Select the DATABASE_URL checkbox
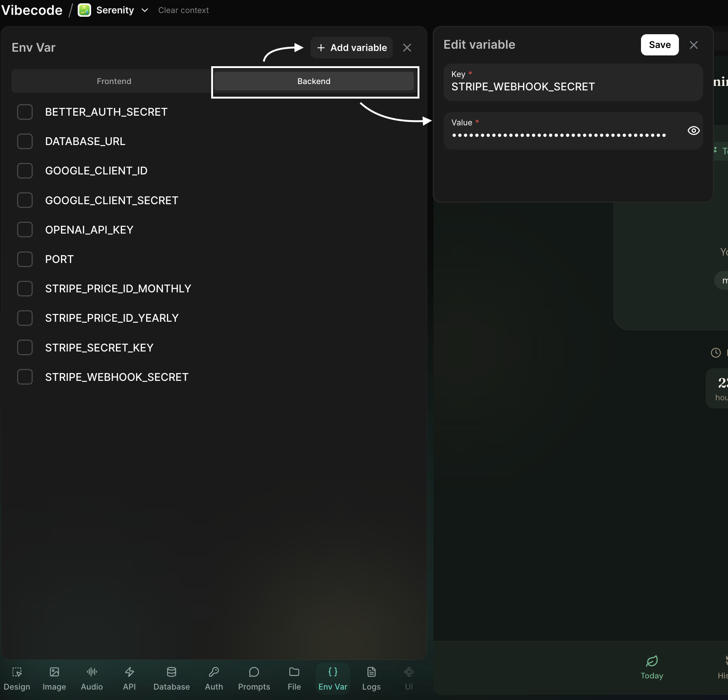This screenshot has width=728, height=700. [25, 141]
